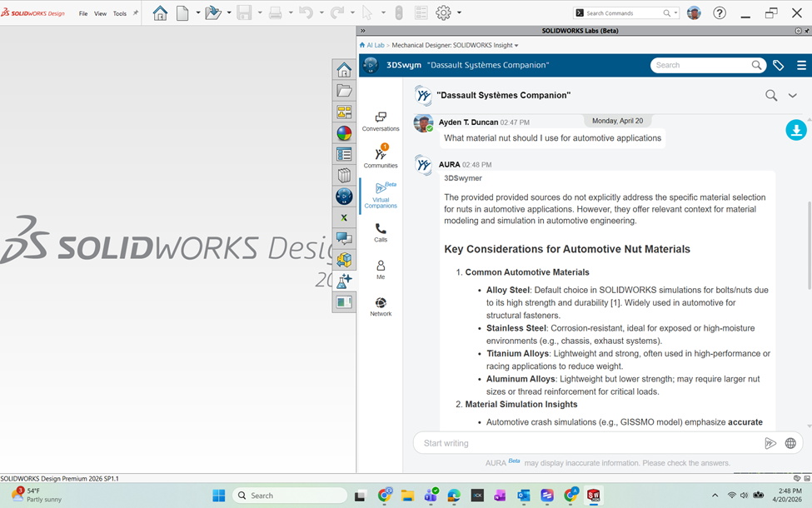Open the Tools menu

(120, 13)
